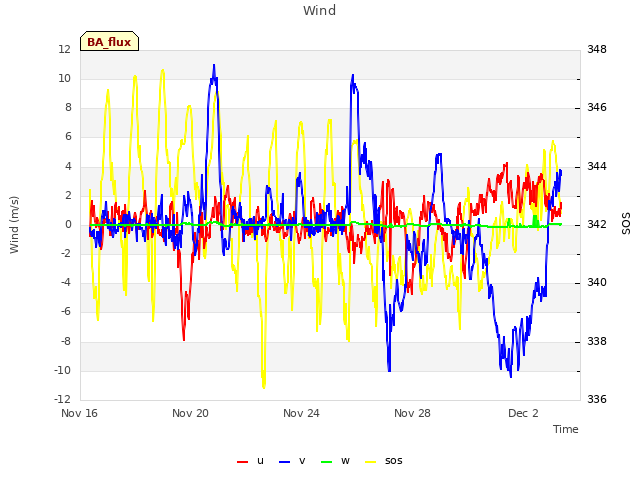Click the right sos axis label
640x480 pixels.
[626, 224]
